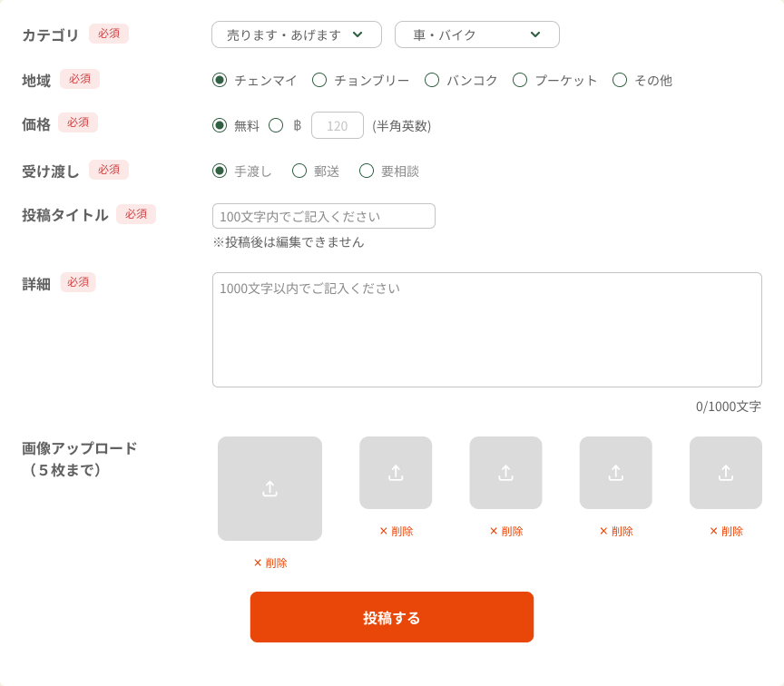Select the バンコク region radio button
The height and width of the screenshot is (686, 784).
[x=431, y=80]
